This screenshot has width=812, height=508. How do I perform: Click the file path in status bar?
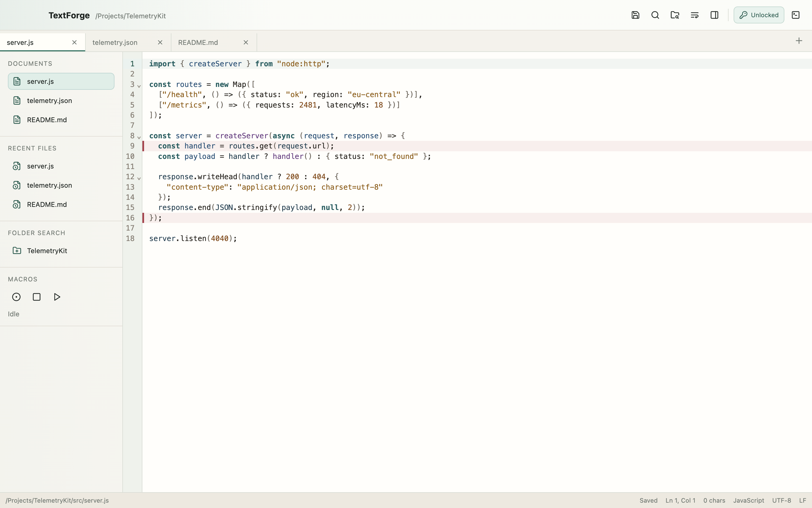pos(57,500)
